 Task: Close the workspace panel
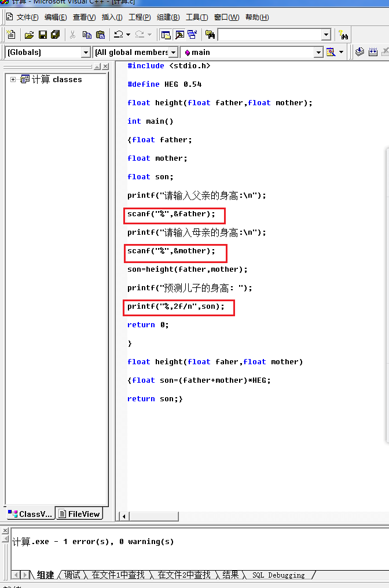(x=105, y=66)
